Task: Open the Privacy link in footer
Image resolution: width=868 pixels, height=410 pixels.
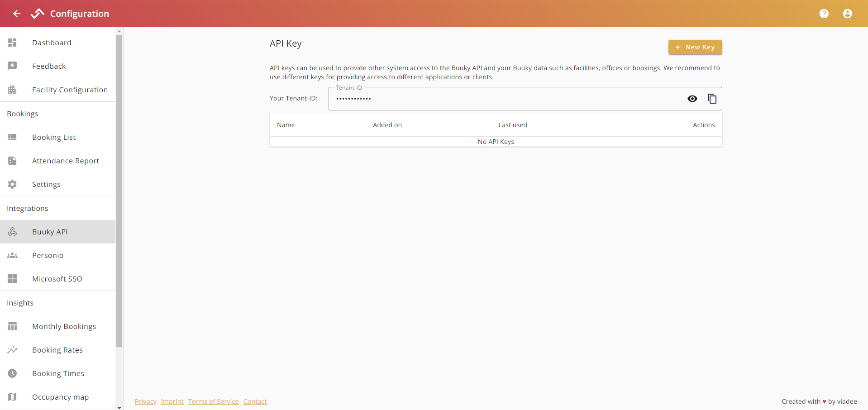Action: [x=146, y=401]
